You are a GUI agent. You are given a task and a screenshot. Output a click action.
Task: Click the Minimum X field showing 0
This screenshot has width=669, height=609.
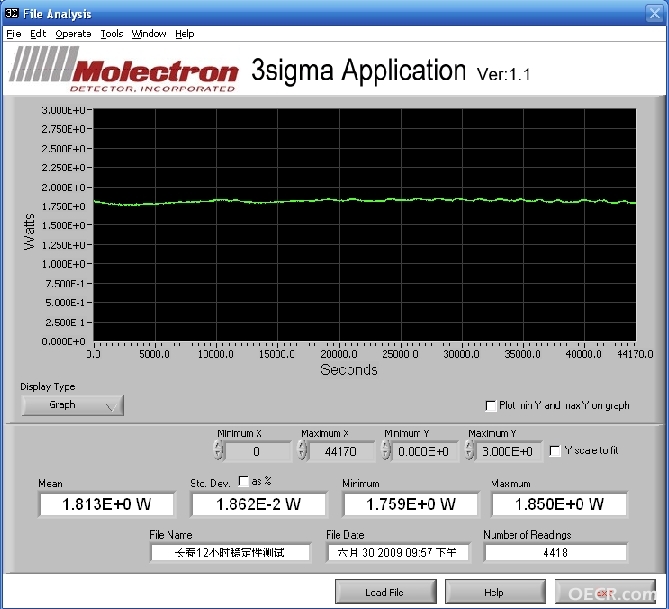pos(257,452)
